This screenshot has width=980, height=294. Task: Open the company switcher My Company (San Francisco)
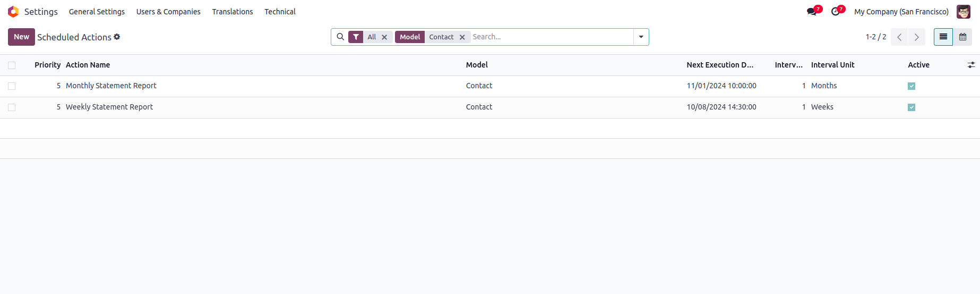coord(901,12)
